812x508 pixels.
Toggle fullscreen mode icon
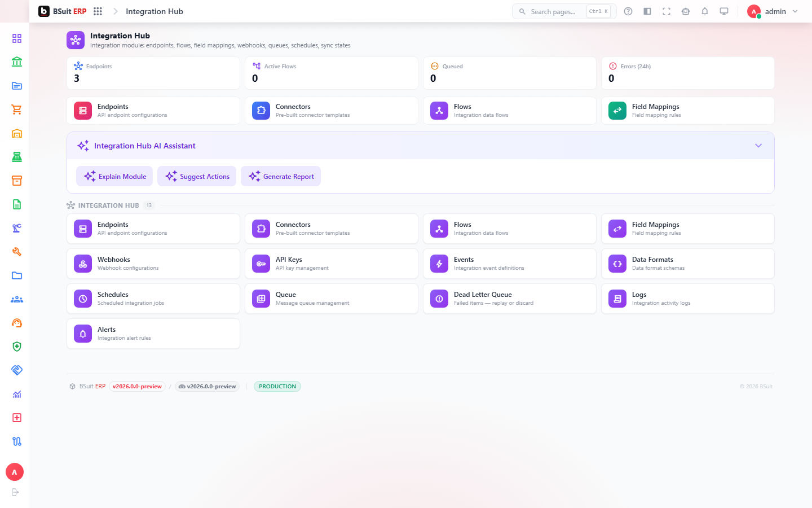click(x=667, y=11)
